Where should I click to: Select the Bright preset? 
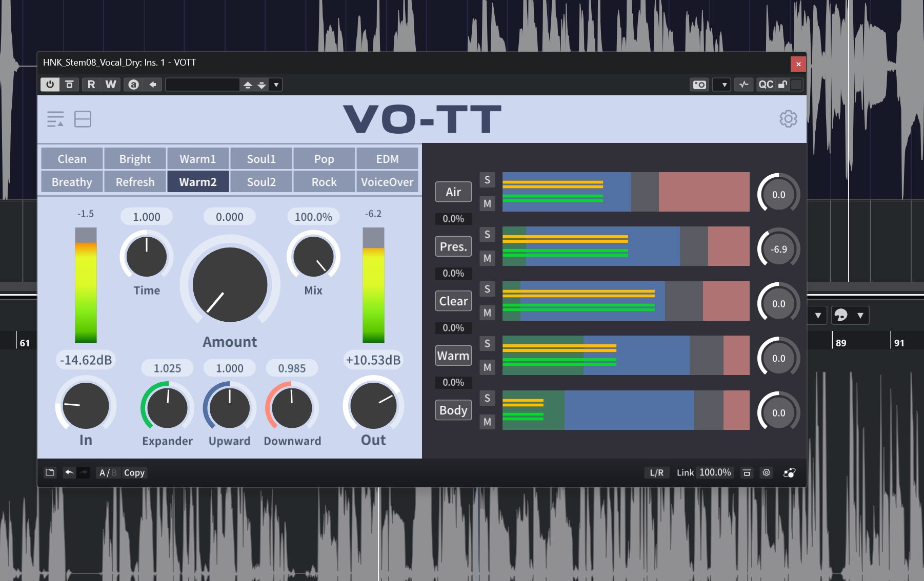[135, 159]
